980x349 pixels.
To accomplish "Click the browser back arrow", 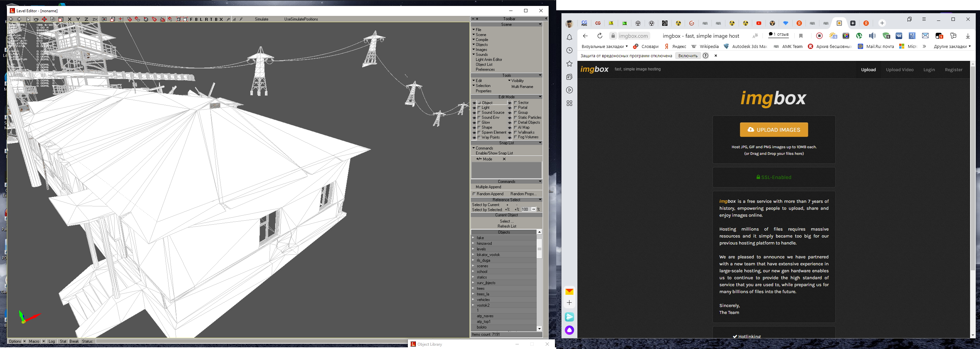I will [585, 36].
